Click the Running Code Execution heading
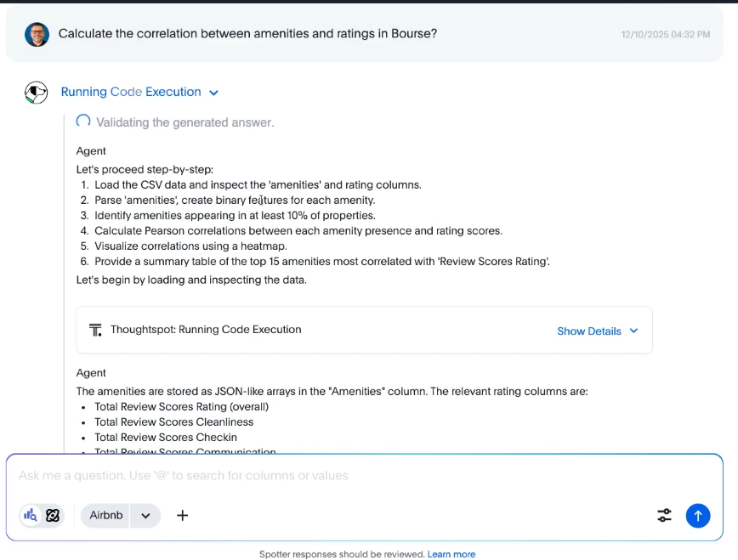The image size is (738, 560). [131, 92]
